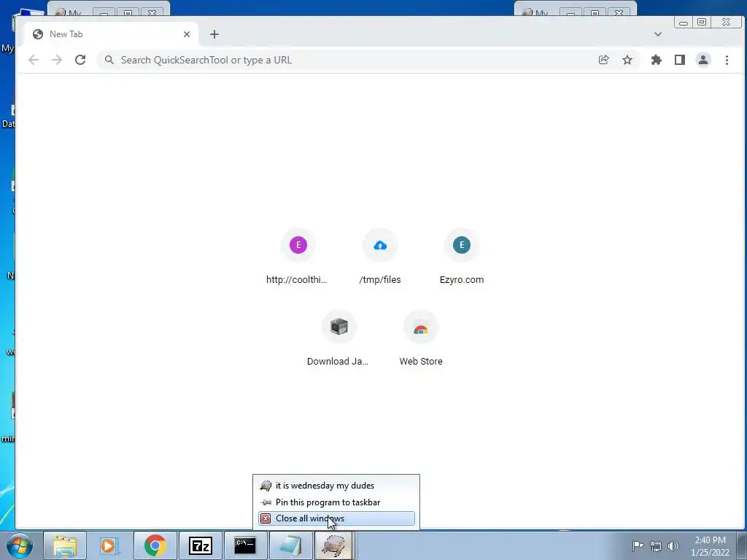
Task: Open the profile avatar menu
Action: (x=703, y=60)
